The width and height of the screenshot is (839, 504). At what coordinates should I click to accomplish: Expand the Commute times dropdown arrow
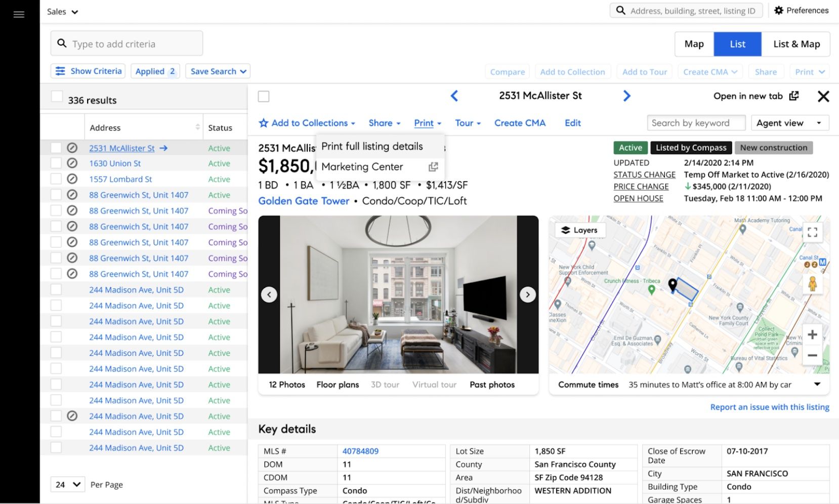pyautogui.click(x=817, y=385)
